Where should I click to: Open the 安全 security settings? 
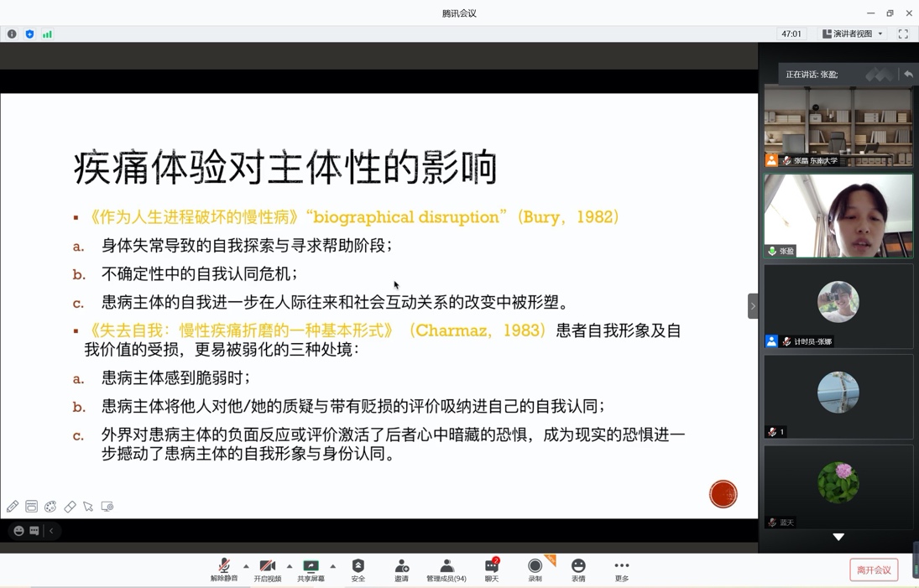358,569
